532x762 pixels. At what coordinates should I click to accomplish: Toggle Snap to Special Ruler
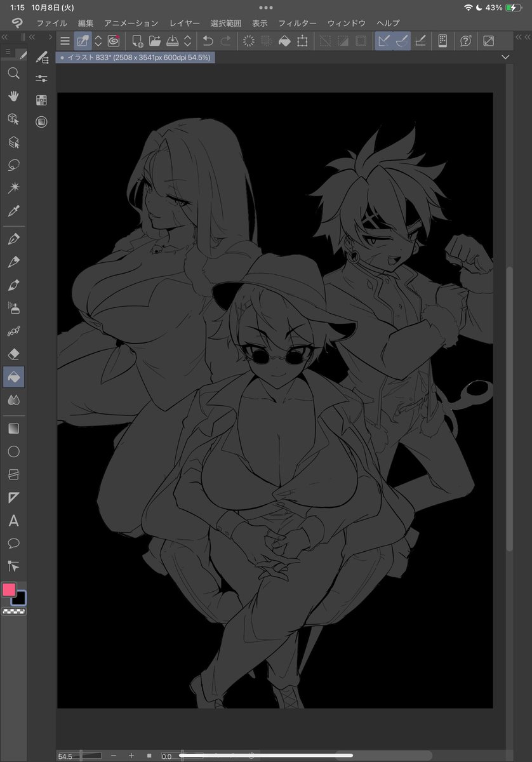click(402, 41)
